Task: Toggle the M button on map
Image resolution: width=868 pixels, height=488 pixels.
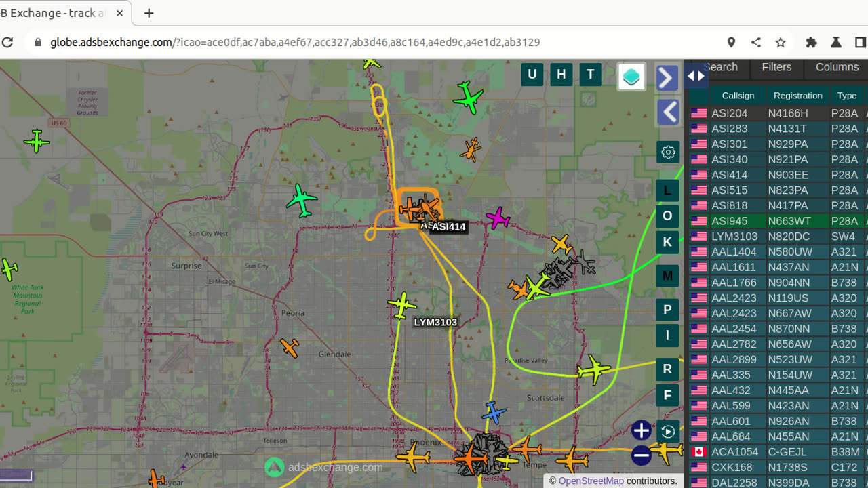Action: coord(667,276)
